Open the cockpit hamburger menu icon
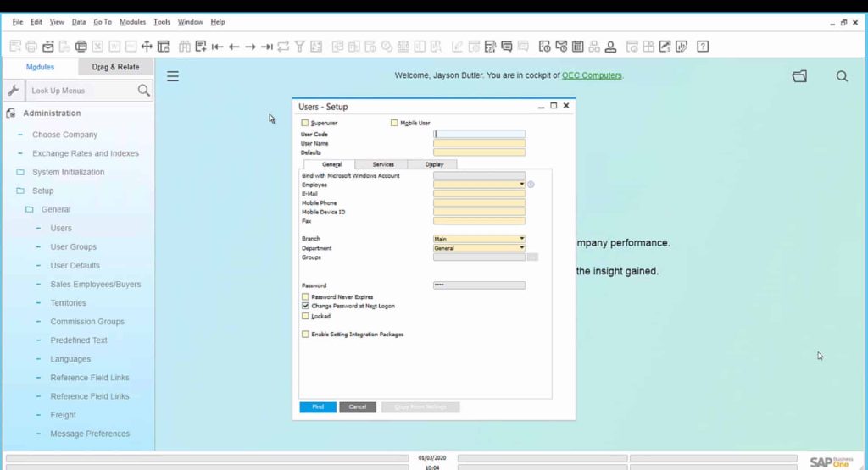The height and width of the screenshot is (470, 868). coord(173,75)
